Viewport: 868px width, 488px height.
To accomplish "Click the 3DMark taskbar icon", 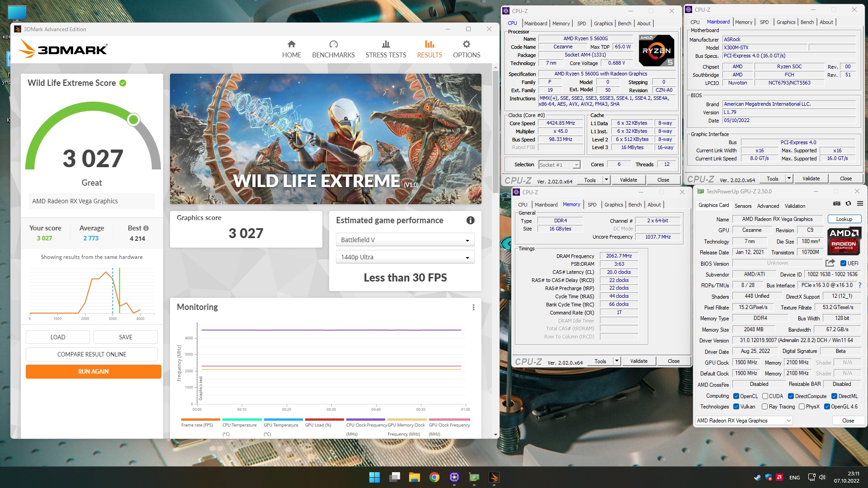I will click(x=494, y=477).
